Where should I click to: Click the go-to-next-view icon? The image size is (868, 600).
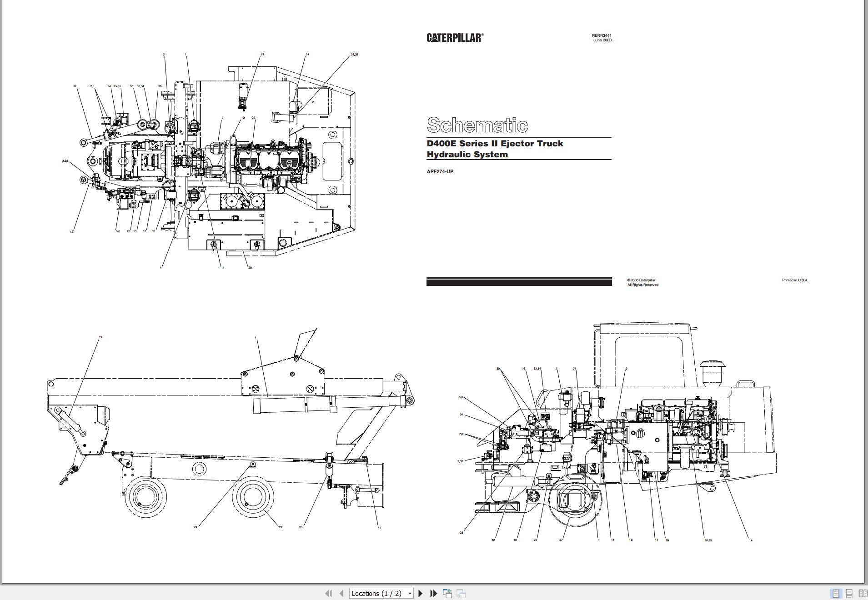click(461, 593)
